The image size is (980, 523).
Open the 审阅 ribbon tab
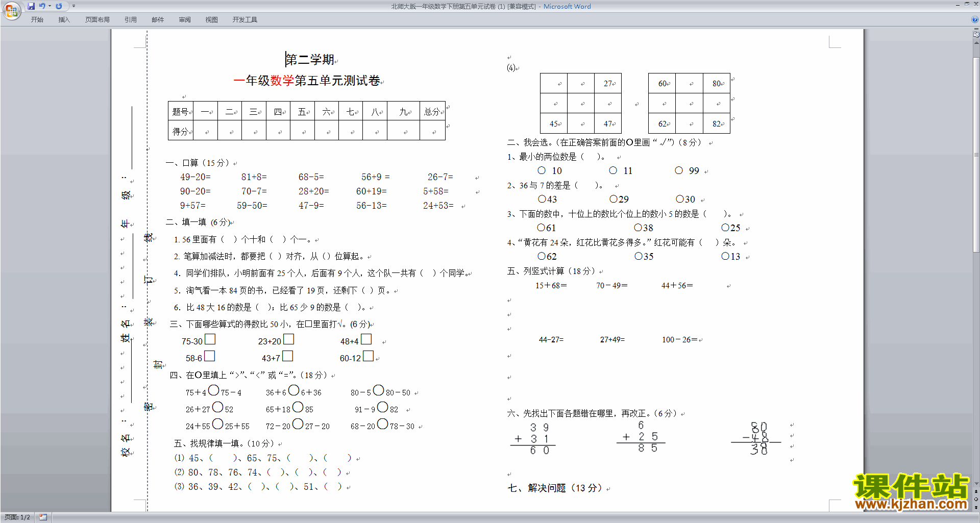pos(185,19)
